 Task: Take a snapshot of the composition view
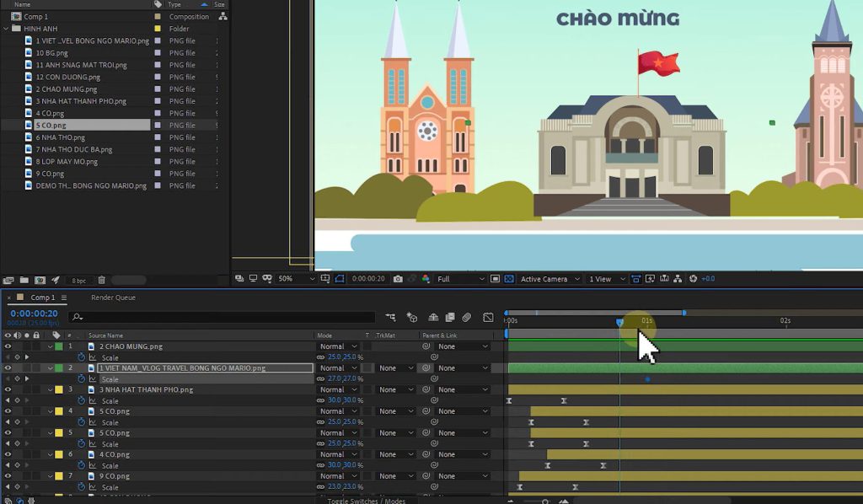(x=398, y=278)
